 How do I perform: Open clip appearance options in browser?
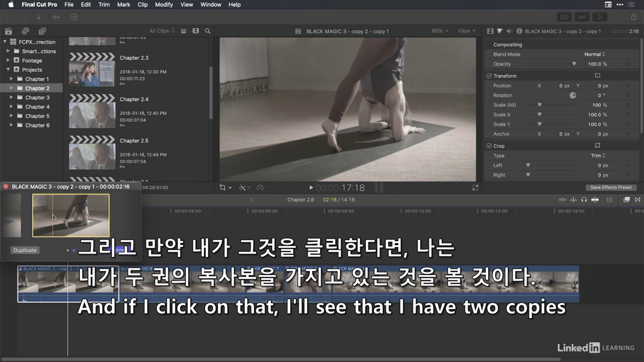pos(196,31)
